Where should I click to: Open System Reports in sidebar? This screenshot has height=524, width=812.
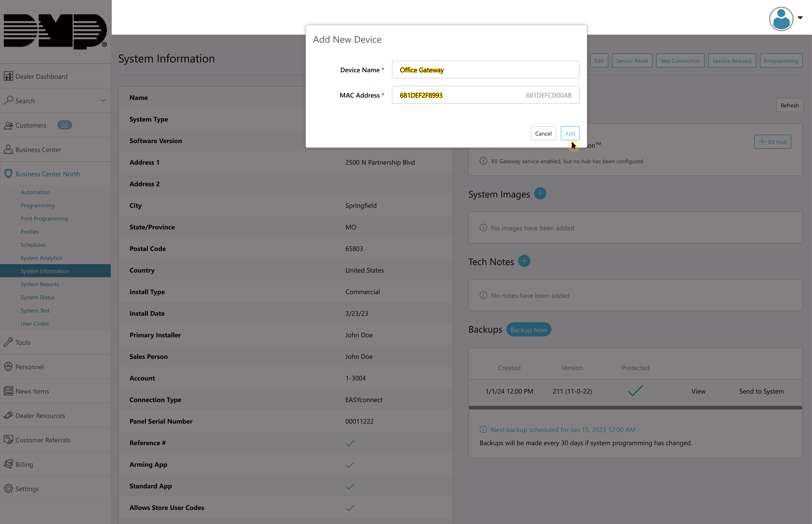tap(40, 284)
